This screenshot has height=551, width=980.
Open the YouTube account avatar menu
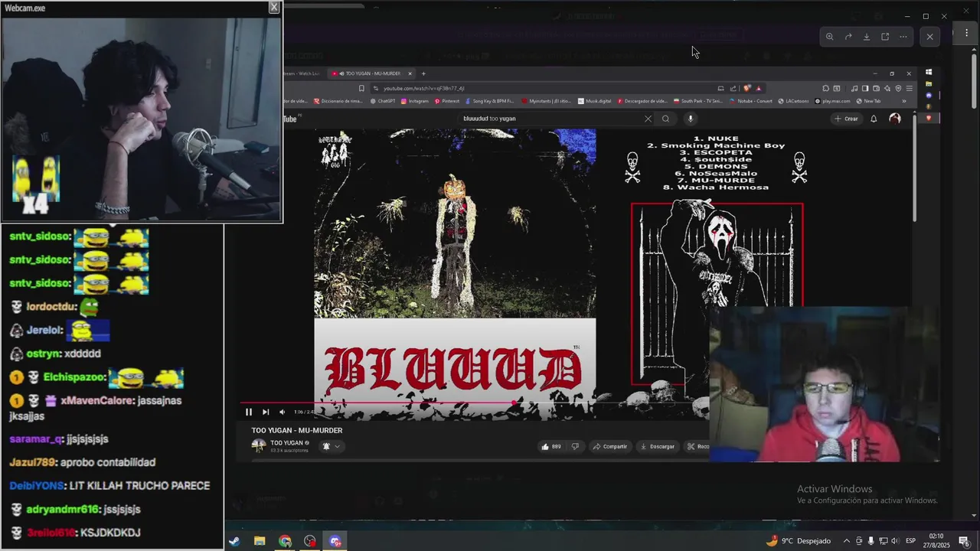tap(894, 119)
